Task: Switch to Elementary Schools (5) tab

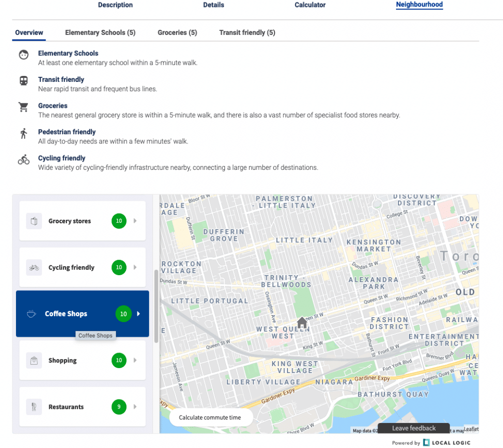Action: pos(100,32)
